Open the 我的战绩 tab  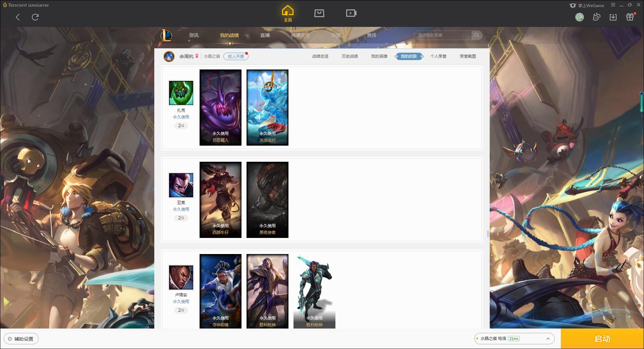[229, 35]
